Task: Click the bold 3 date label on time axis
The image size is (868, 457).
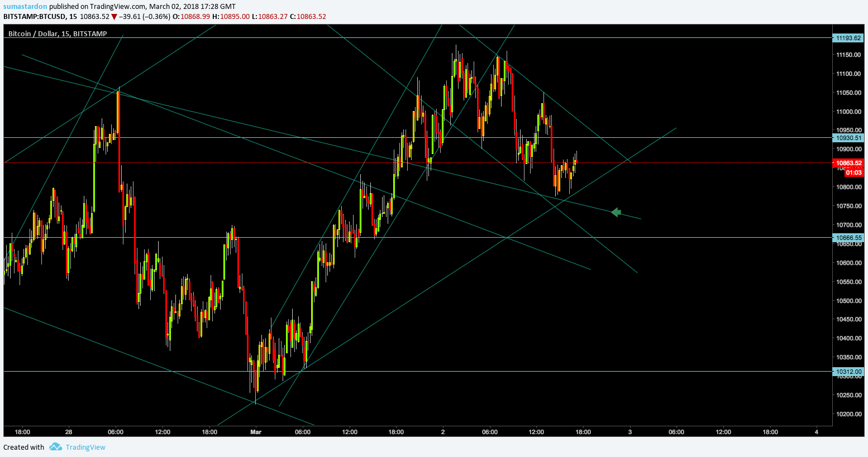Action: [x=630, y=432]
